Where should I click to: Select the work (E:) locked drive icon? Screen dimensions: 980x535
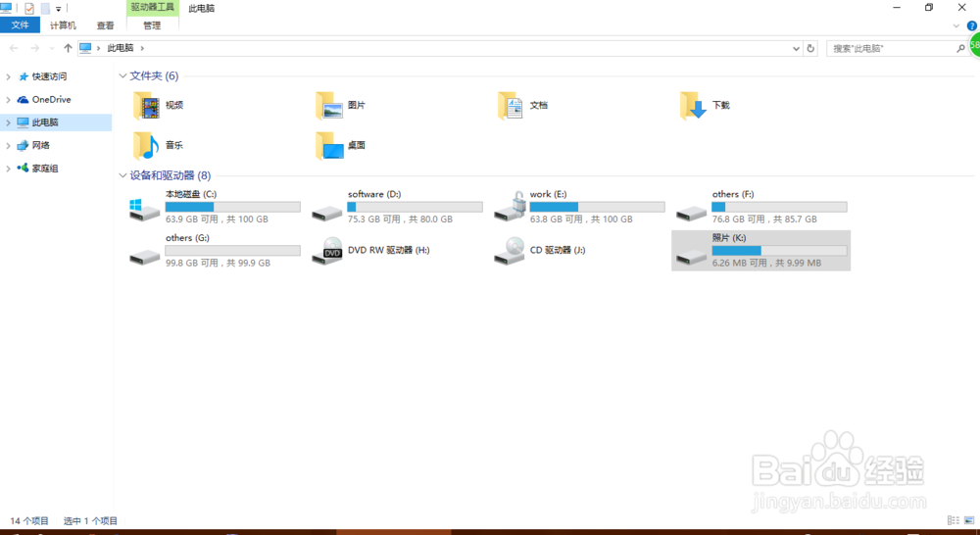tap(510, 207)
